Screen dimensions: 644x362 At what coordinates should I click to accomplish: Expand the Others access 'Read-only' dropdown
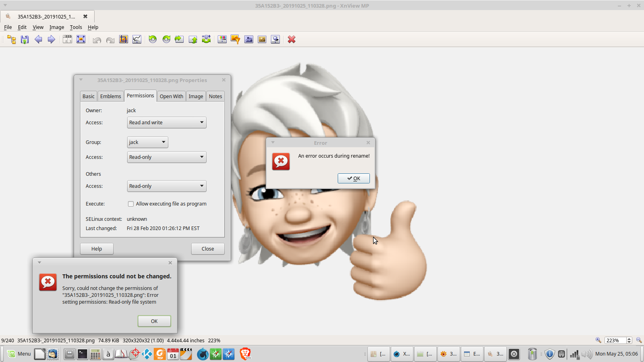166,186
